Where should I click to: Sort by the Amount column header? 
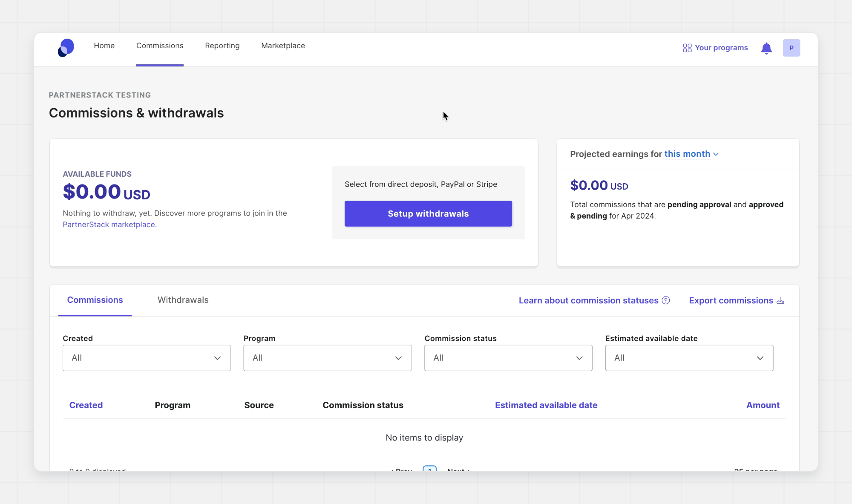(763, 405)
